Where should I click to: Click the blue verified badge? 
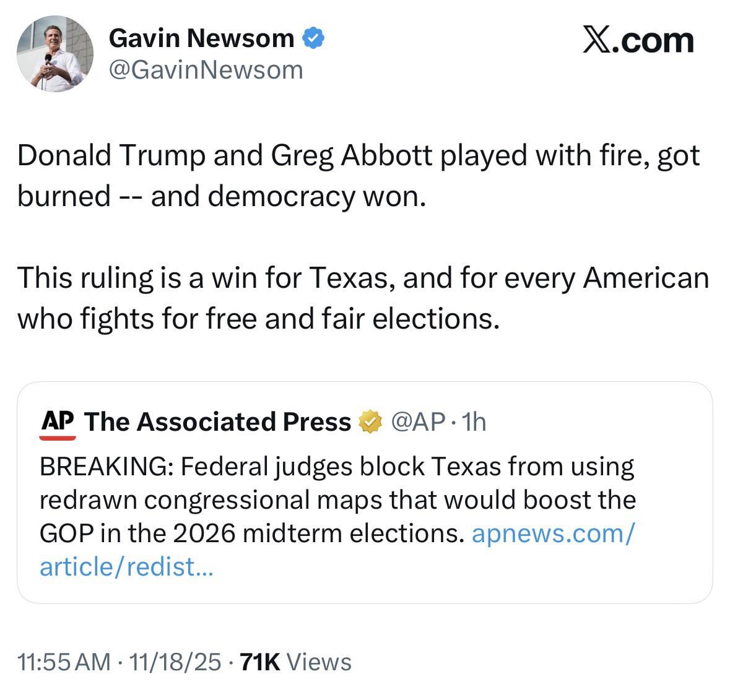313,38
